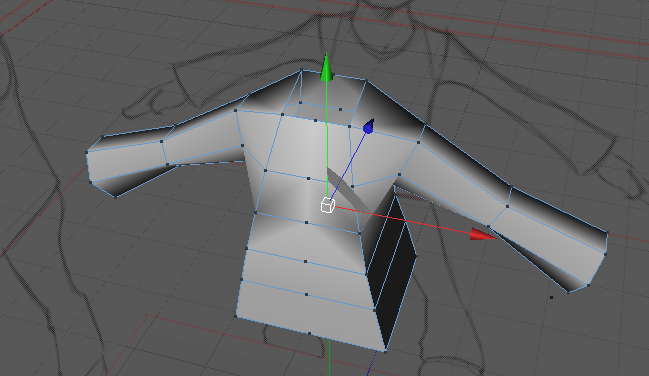649x376 pixels.
Task: Select the topmost vertex of the right sleeve cuff
Action: 607,233
